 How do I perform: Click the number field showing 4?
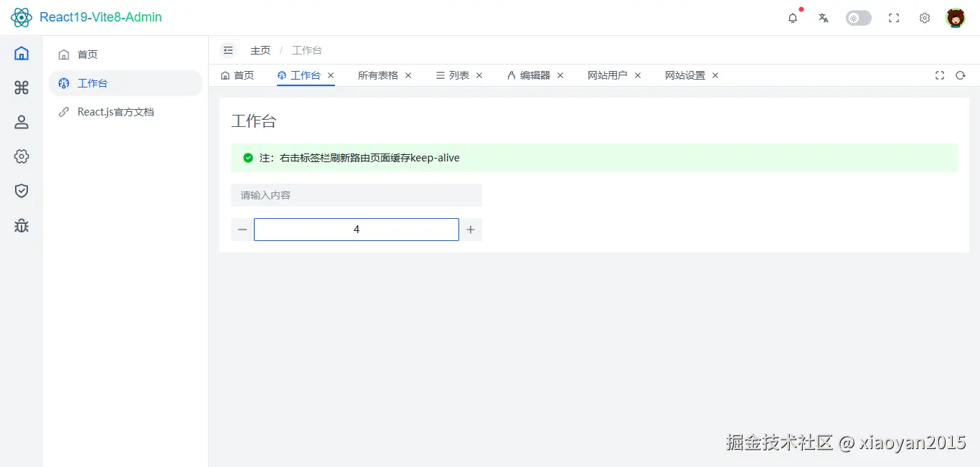click(x=357, y=230)
